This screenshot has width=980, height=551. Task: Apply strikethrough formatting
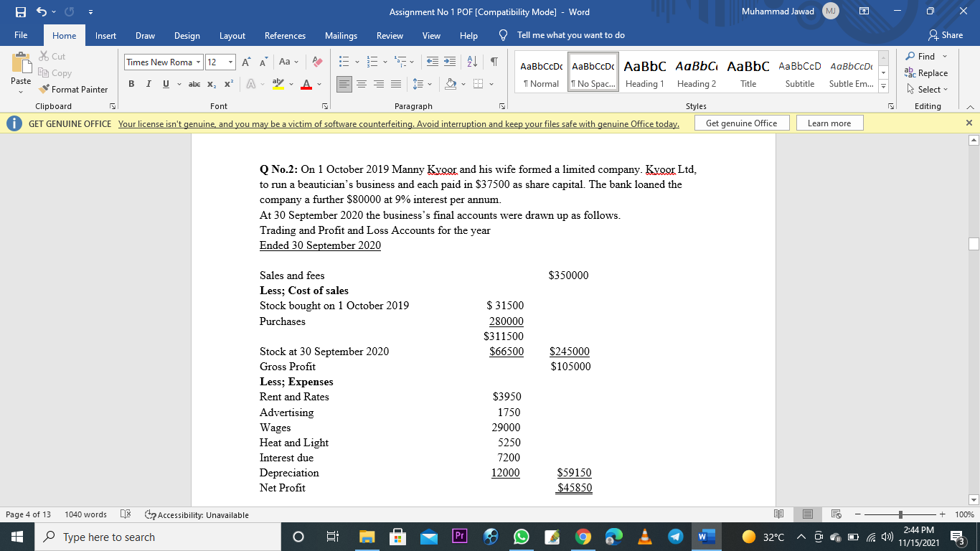point(194,84)
